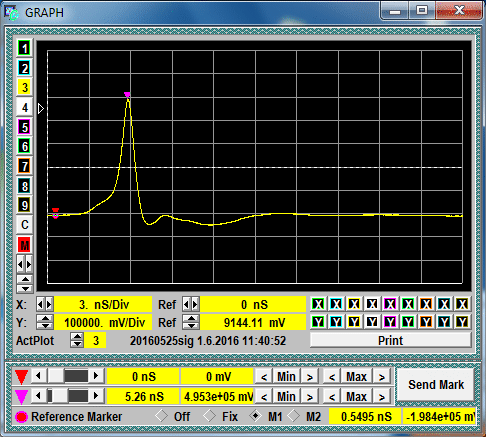Click the Send Mark button
Image resolution: width=486 pixels, height=437 pixels.
tap(436, 385)
